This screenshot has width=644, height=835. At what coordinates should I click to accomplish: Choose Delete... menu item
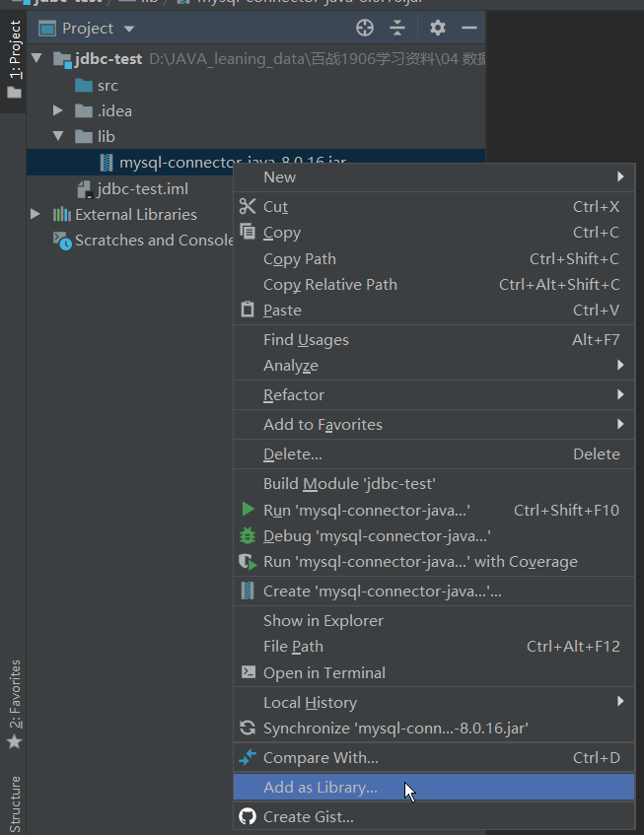click(434, 454)
